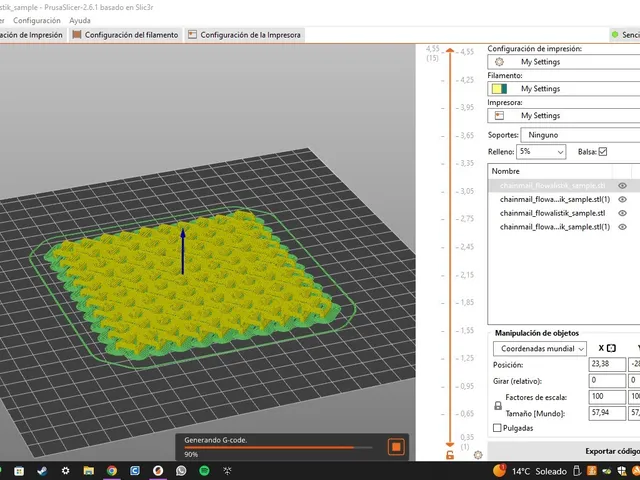Open the Configuración de impresión preset dropdown
The image size is (640, 480).
564,62
